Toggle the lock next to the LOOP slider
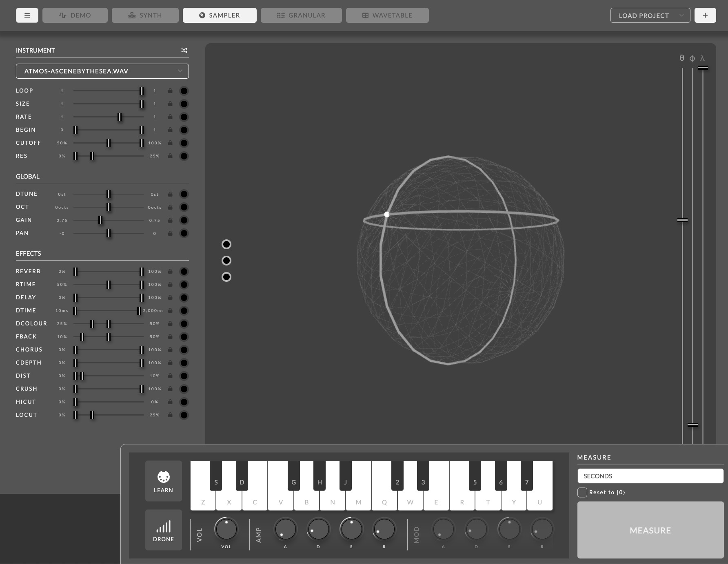The image size is (728, 564). point(170,91)
